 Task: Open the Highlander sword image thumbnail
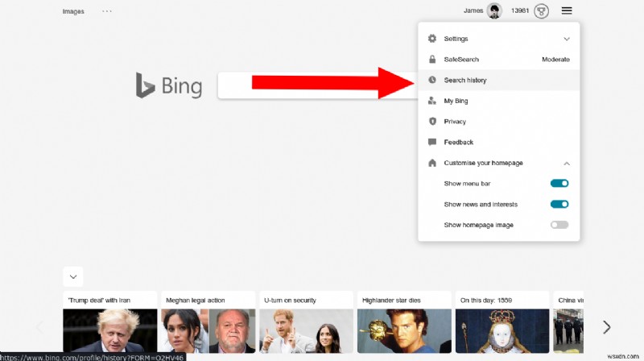[404, 331]
